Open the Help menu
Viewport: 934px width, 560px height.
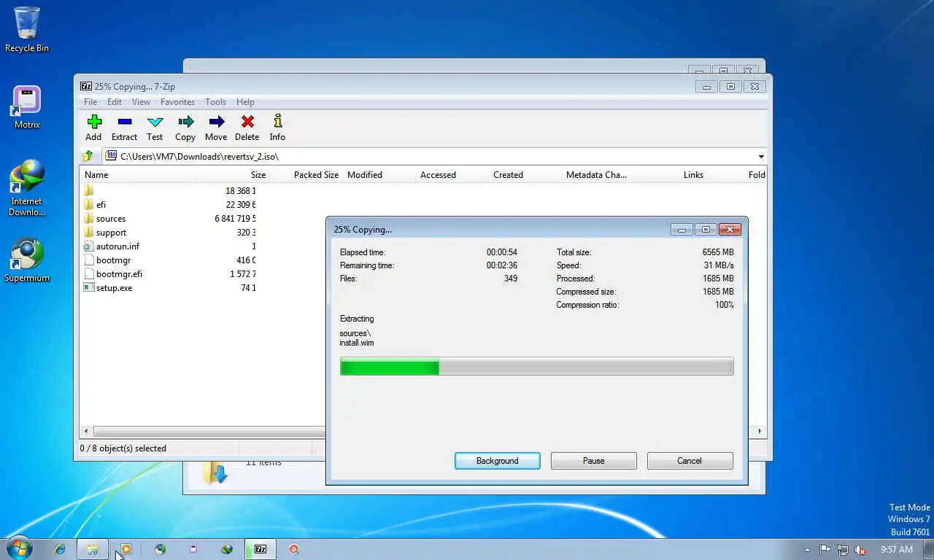tap(245, 102)
